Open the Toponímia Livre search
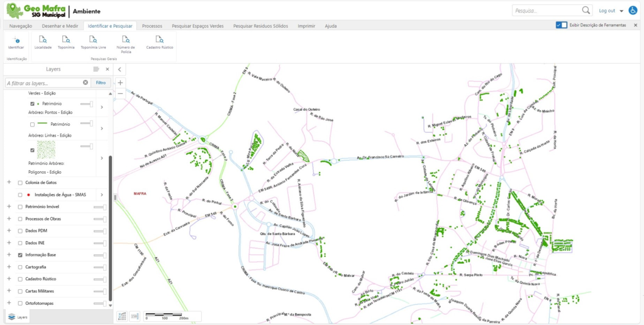This screenshot has width=644, height=325. (x=93, y=42)
